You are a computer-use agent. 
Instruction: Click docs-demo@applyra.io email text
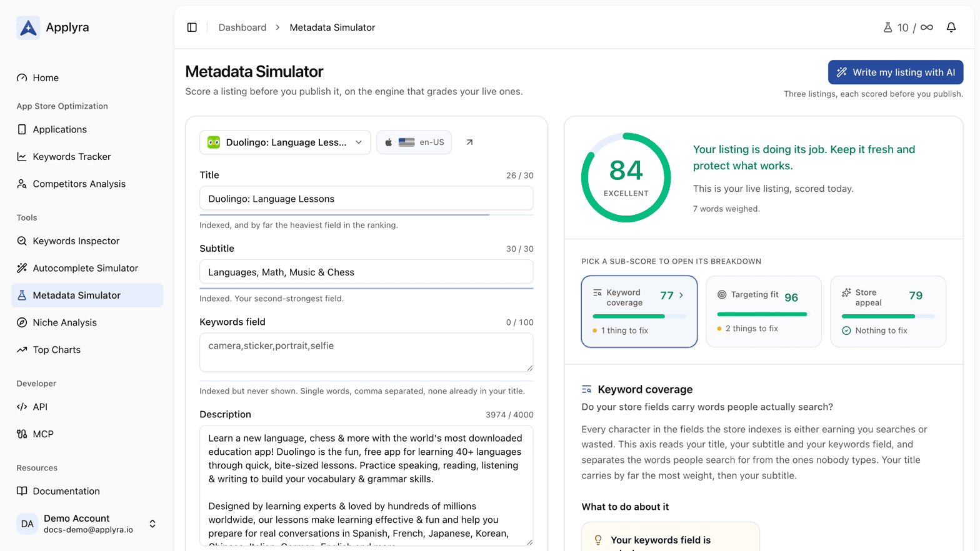pyautogui.click(x=88, y=530)
